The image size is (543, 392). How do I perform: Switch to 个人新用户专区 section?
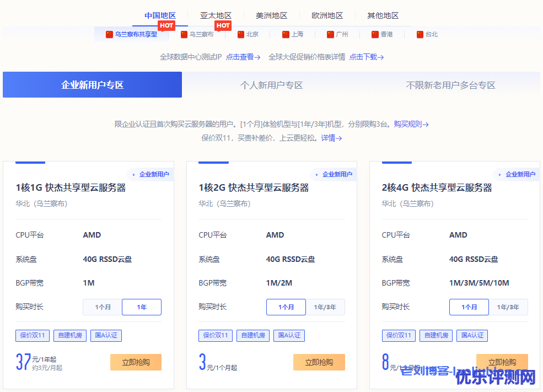pos(271,85)
